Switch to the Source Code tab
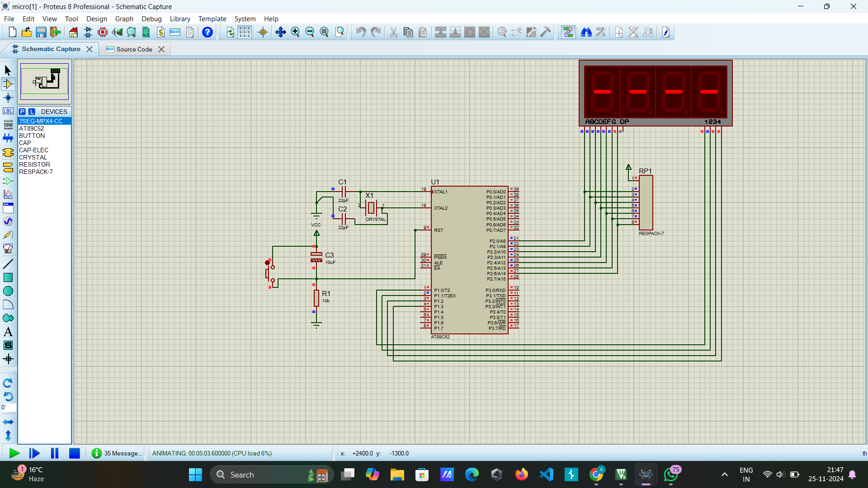The image size is (868, 488). click(134, 49)
